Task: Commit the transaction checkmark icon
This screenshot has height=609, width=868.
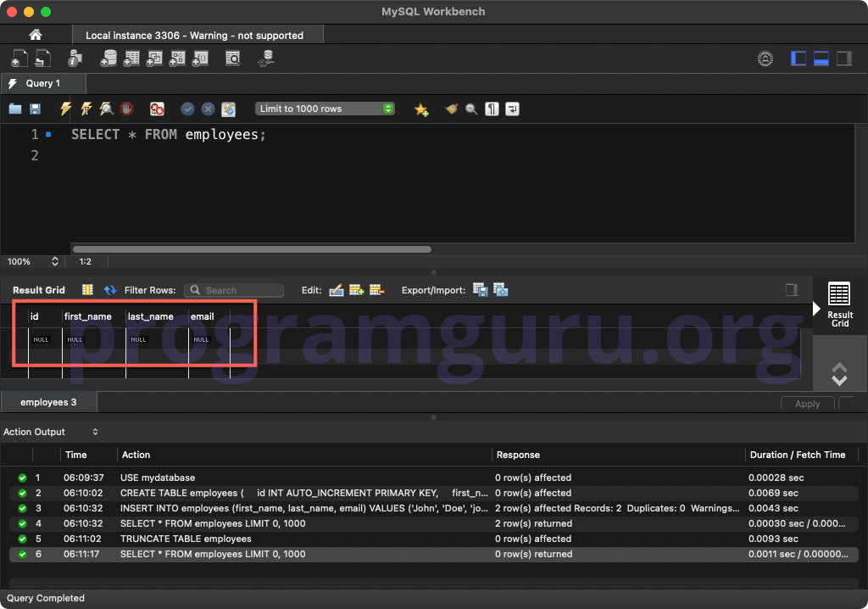Action: (187, 109)
